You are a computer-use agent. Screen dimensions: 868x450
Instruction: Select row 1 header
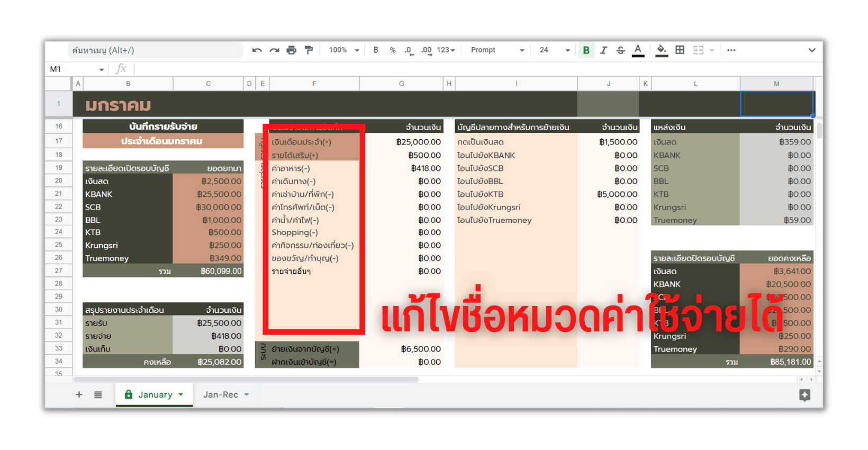59,104
